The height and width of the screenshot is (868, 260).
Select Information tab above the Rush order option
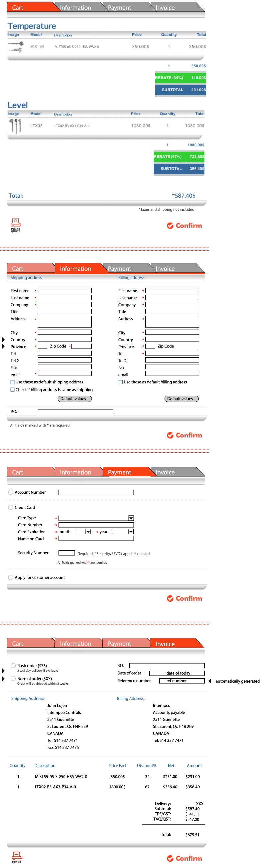[x=78, y=643]
